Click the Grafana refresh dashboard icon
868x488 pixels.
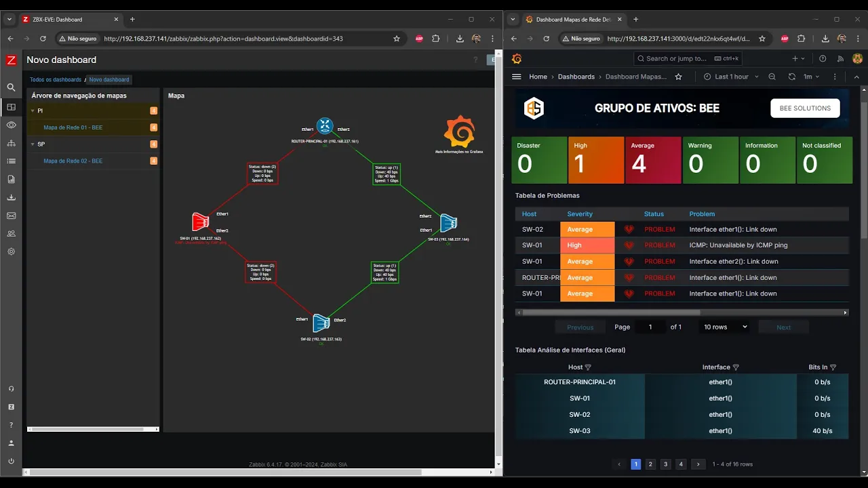click(x=791, y=77)
